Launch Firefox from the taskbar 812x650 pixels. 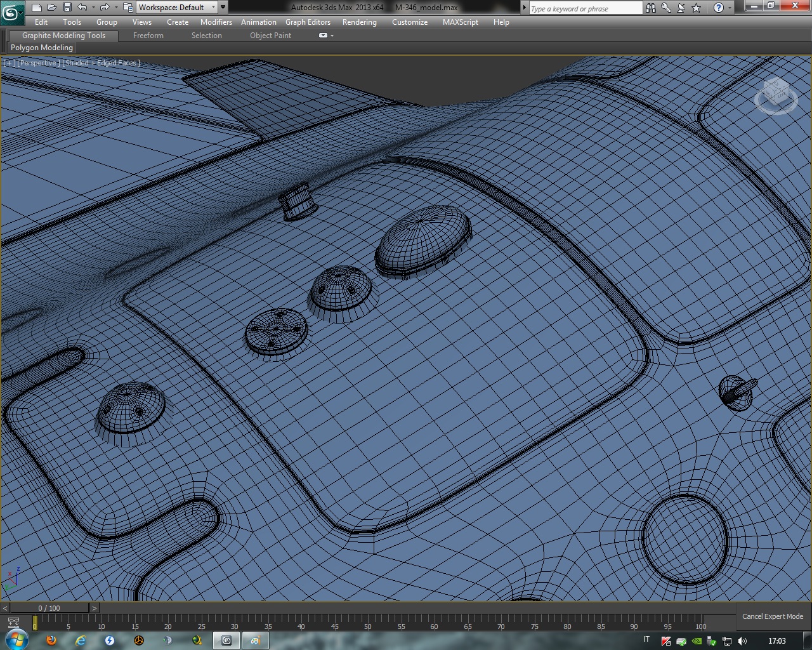(x=52, y=640)
